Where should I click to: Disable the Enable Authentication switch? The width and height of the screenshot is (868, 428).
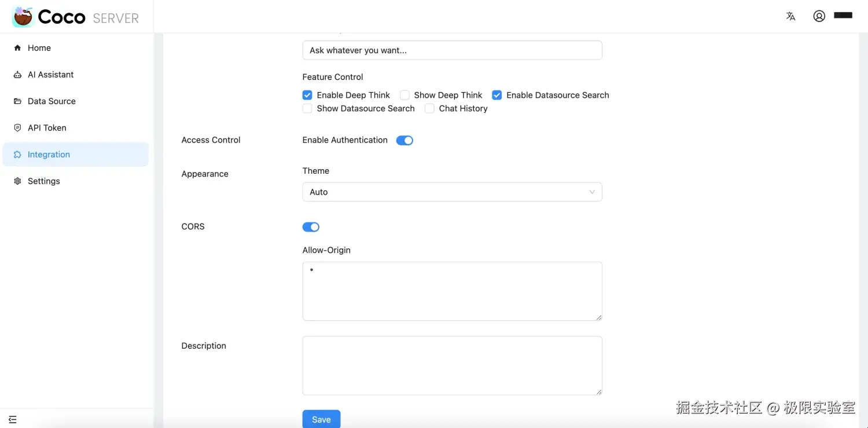coord(404,140)
